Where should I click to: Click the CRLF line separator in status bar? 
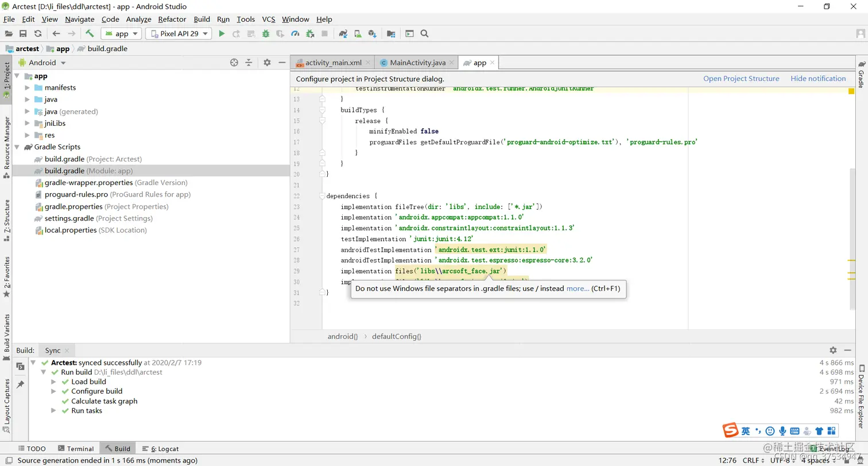point(753,460)
